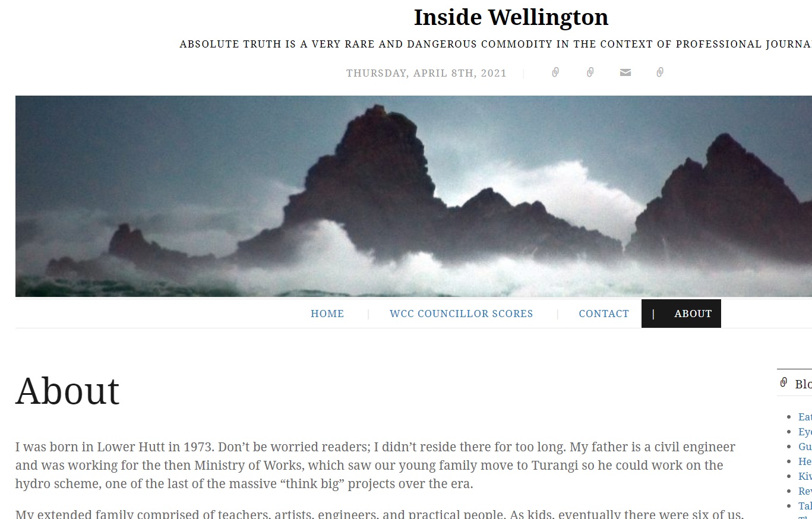Click the first chain-link icon beside the date

(555, 72)
